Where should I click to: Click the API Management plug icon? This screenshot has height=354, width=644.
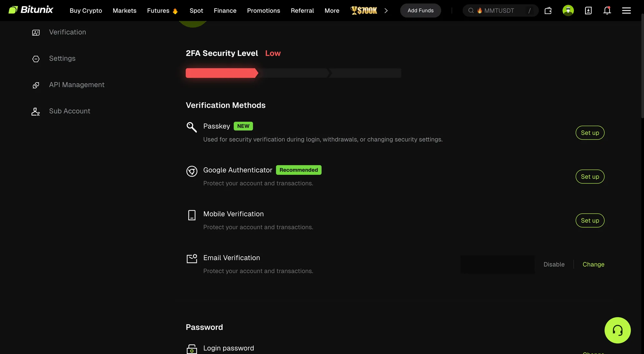[36, 85]
